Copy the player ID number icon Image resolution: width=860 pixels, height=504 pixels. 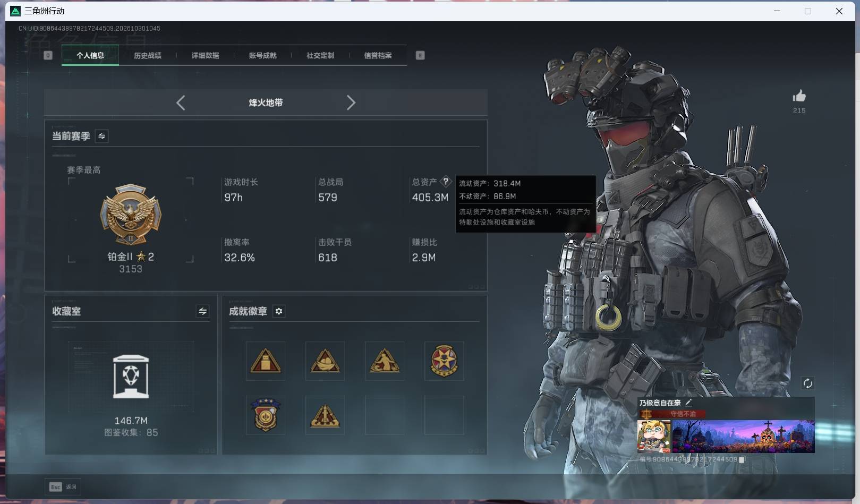point(742,459)
